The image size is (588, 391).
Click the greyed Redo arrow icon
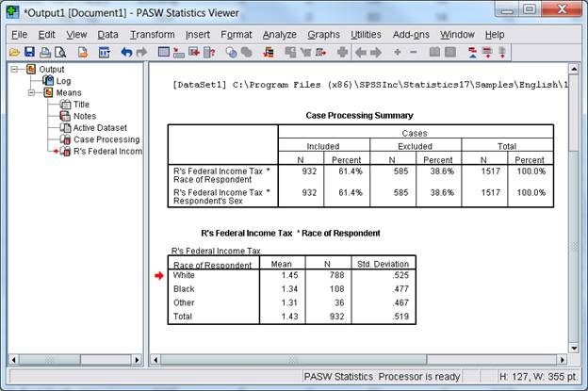(x=141, y=53)
